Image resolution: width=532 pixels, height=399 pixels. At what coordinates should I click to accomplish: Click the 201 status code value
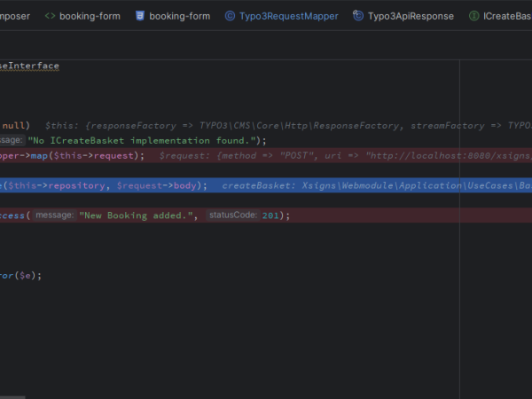pos(273,215)
